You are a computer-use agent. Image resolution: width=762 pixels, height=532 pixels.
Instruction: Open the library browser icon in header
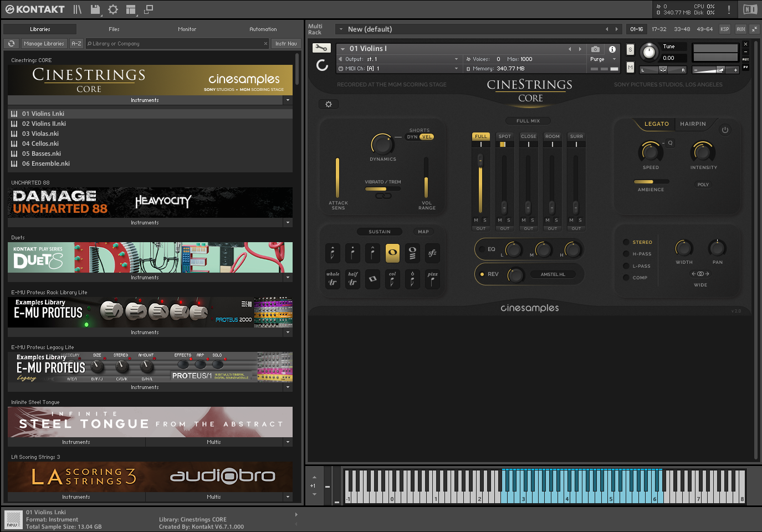point(78,9)
